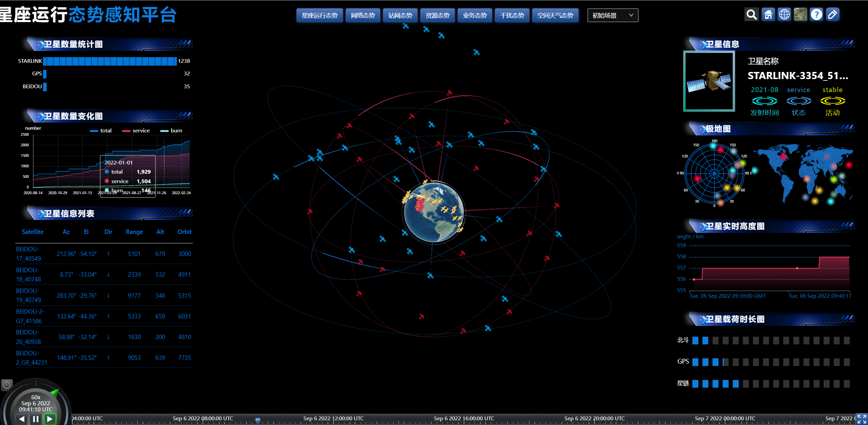
Task: Click the green speed shuttle pointer
Action: point(54,393)
